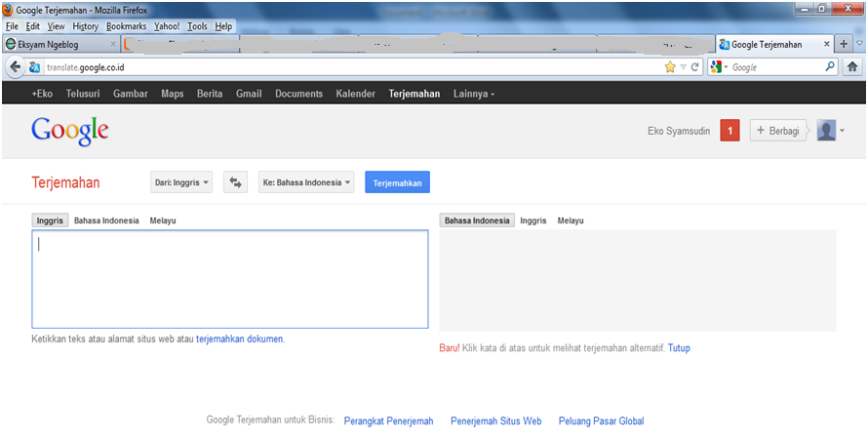
Task: Go to home page via house icon
Action: 852,67
